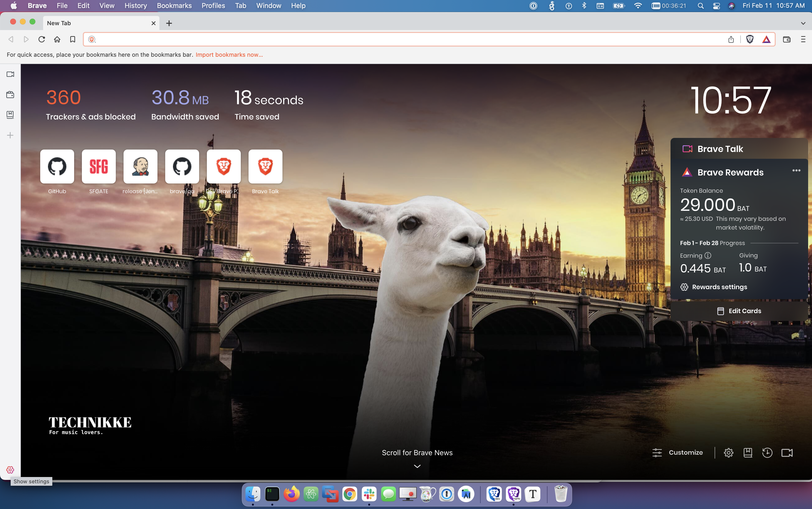Open Brave Talk from the sidebar

point(10,74)
